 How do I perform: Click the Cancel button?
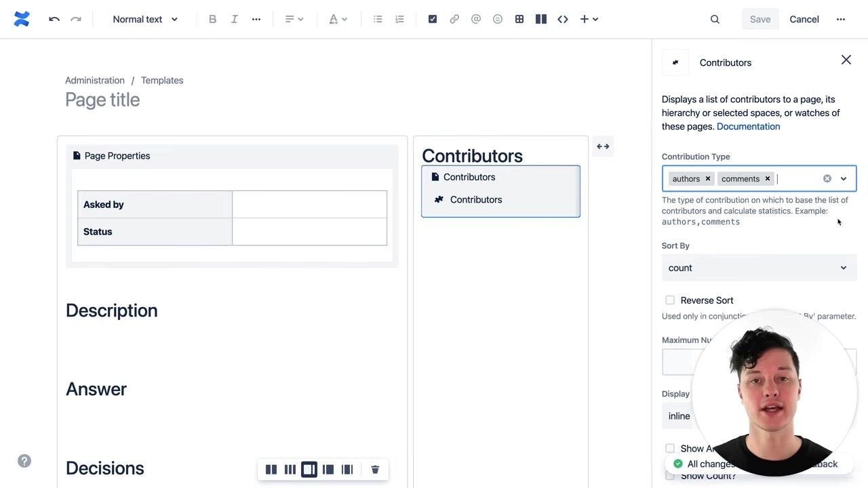coord(804,19)
